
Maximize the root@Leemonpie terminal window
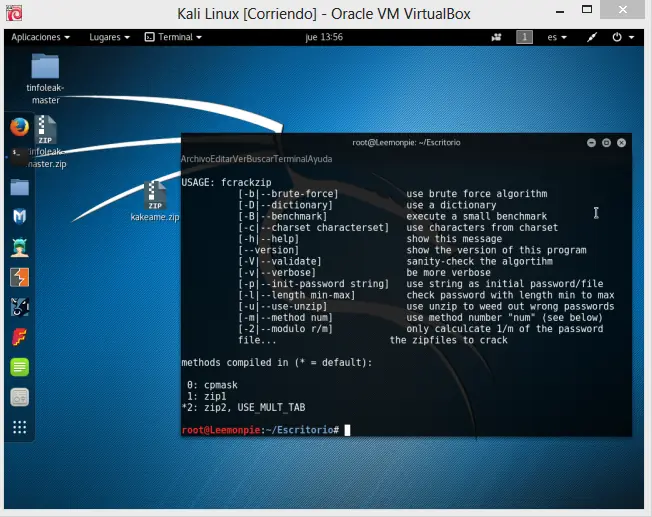pyautogui.click(x=606, y=143)
